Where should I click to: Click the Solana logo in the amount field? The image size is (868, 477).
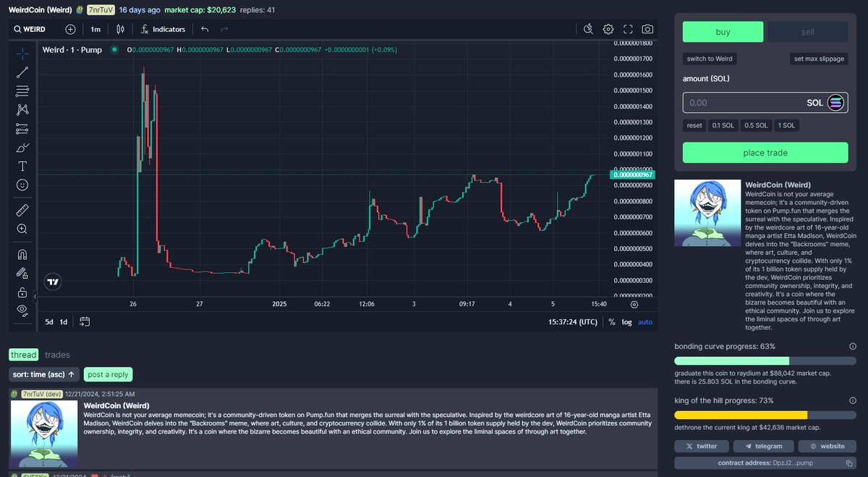835,103
